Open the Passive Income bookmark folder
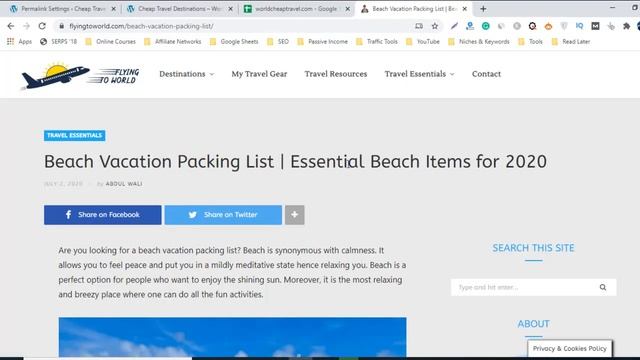Viewport: 640px width, 360px height. 322,42
